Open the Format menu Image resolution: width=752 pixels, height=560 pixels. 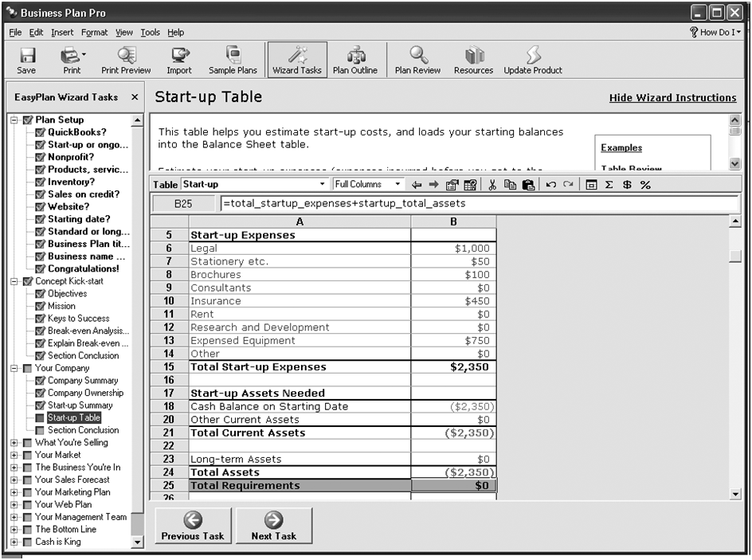(x=95, y=32)
